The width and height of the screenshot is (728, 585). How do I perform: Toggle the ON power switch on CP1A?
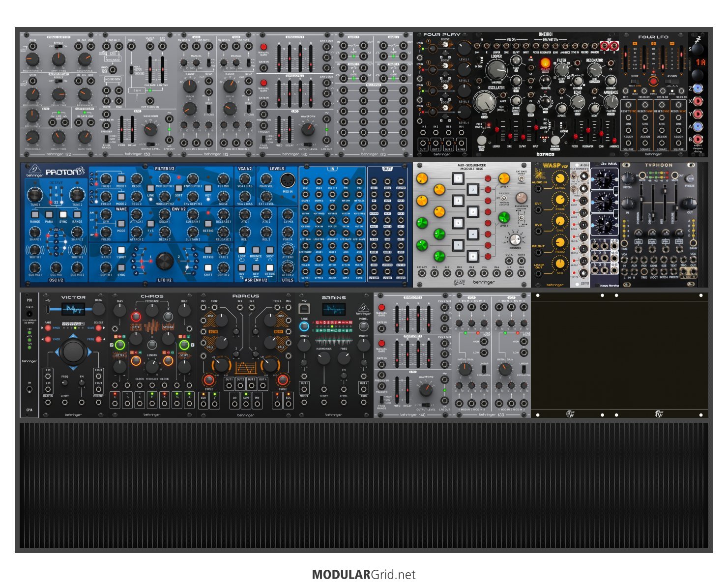pyautogui.click(x=29, y=389)
